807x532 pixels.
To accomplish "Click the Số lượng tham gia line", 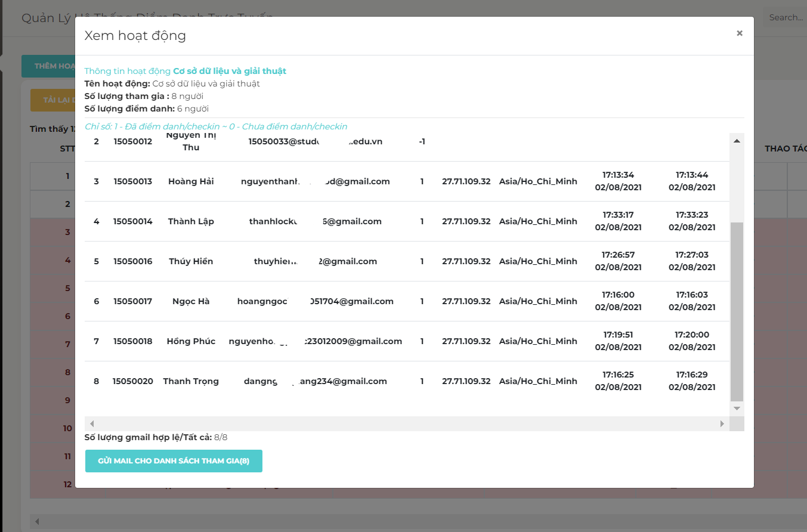I will 144,96.
